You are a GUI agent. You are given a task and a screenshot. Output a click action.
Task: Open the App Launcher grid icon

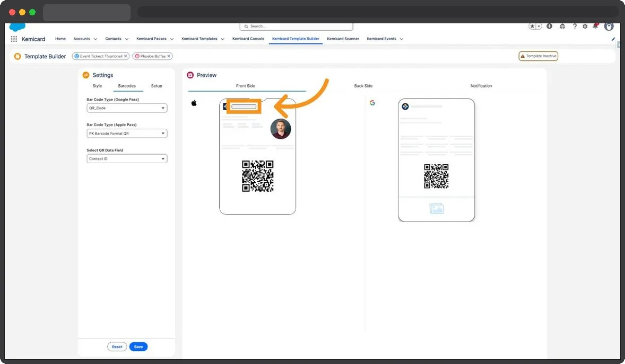tap(14, 39)
